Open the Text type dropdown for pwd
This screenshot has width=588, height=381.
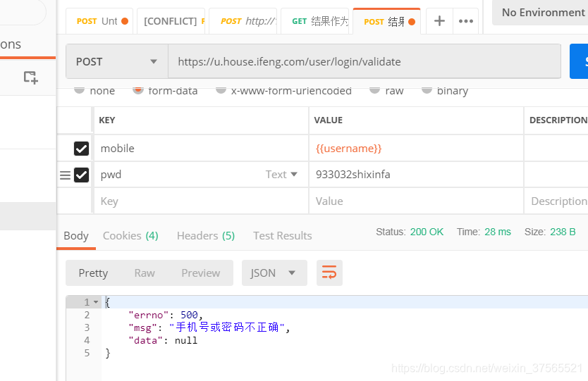tap(281, 174)
